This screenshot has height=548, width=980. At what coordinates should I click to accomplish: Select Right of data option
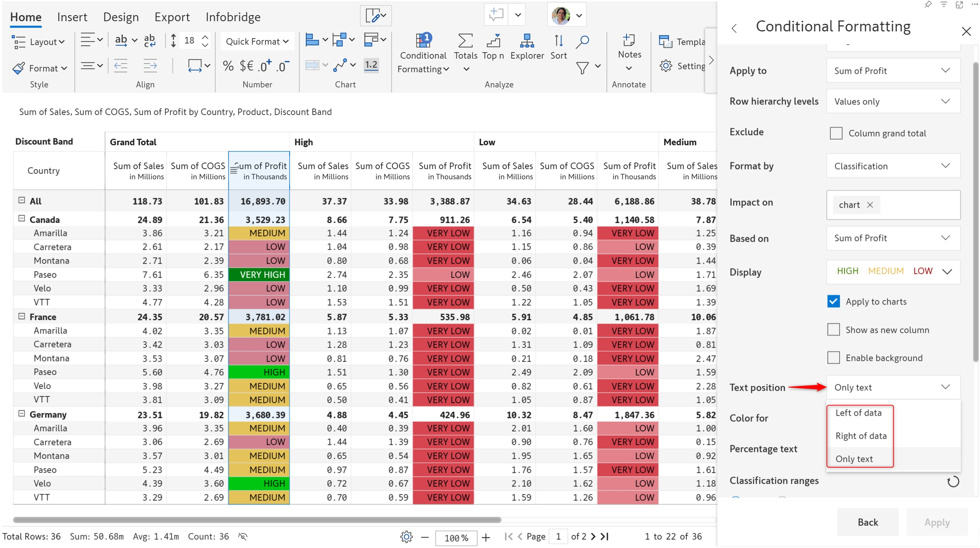860,436
